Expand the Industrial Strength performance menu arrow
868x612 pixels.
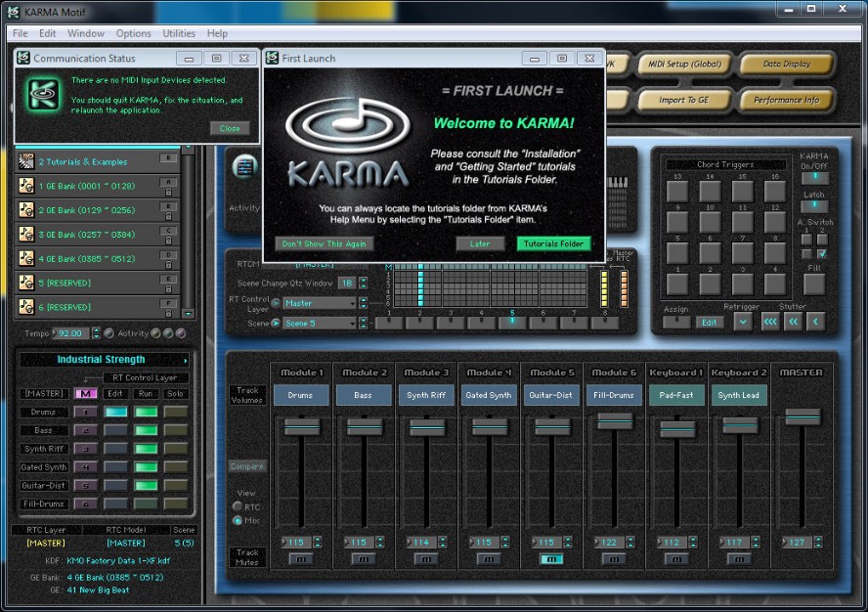pyautogui.click(x=186, y=360)
